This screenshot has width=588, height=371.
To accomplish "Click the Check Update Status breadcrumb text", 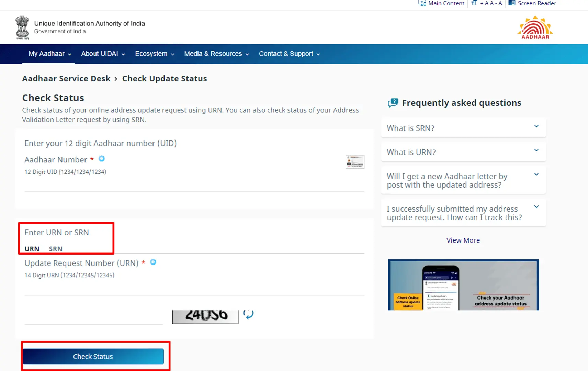I will pos(165,78).
